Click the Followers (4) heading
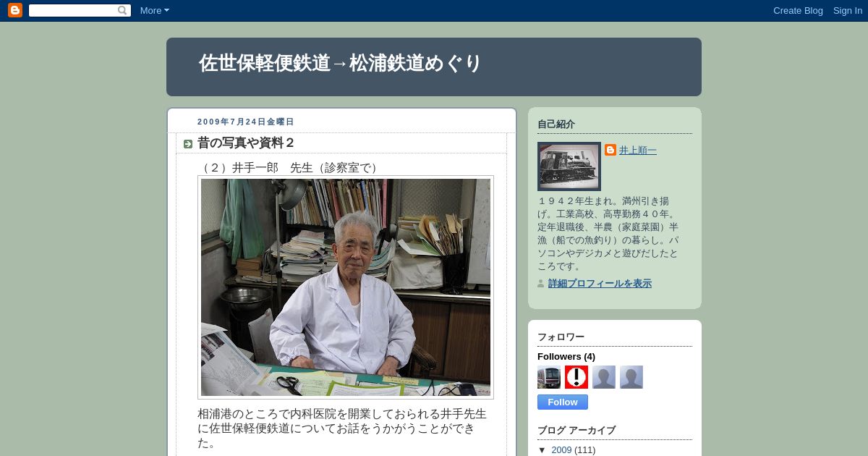The width and height of the screenshot is (868, 456). [566, 357]
